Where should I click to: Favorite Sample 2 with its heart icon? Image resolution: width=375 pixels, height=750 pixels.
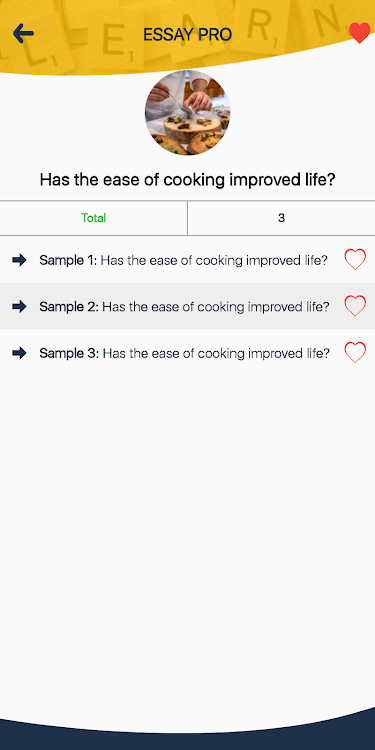(x=355, y=306)
